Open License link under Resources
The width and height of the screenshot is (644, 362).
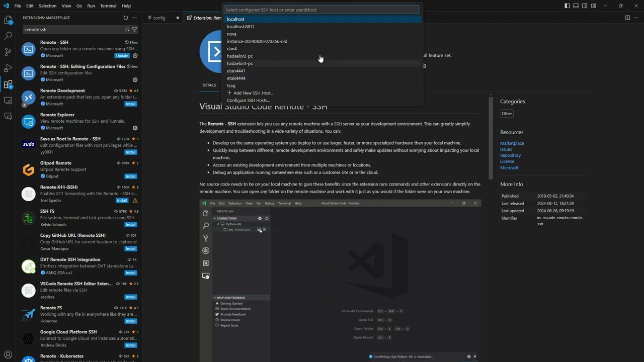coord(507,161)
